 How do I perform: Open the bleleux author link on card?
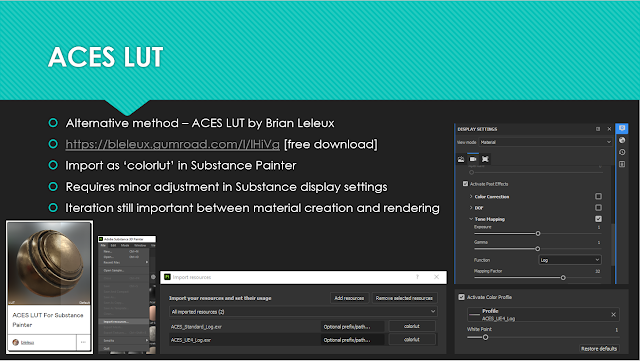point(27,343)
